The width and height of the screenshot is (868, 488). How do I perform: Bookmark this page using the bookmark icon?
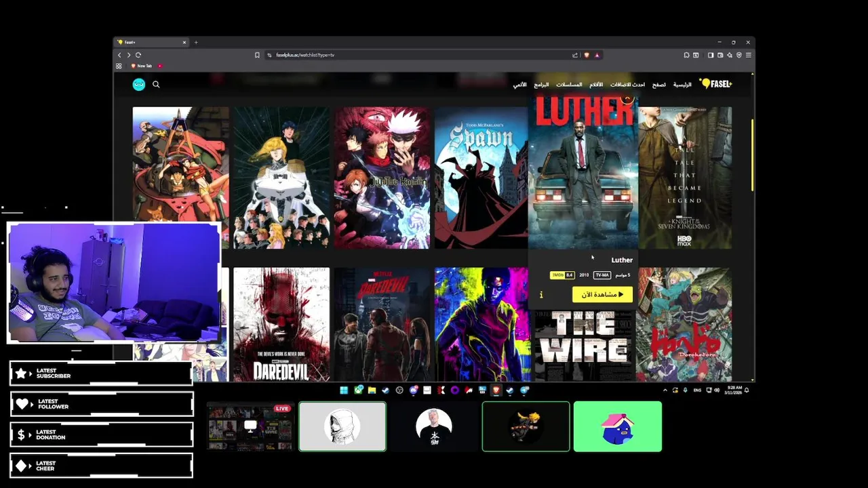click(257, 55)
